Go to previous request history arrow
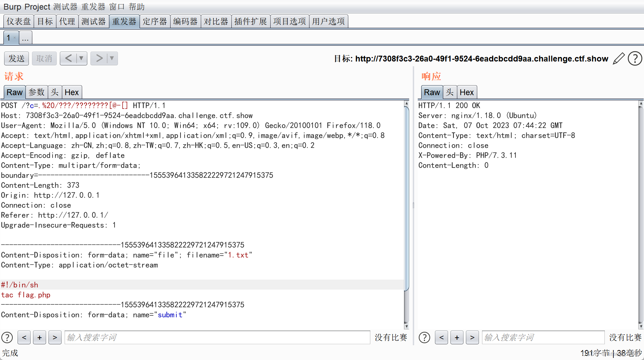Screen dimensions: 644x360 [x=68, y=58]
